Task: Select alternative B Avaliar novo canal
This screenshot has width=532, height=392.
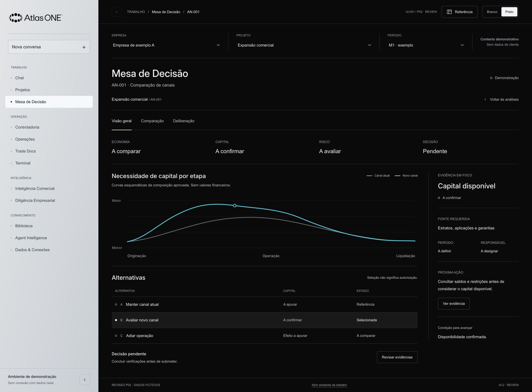Action: pos(264,320)
